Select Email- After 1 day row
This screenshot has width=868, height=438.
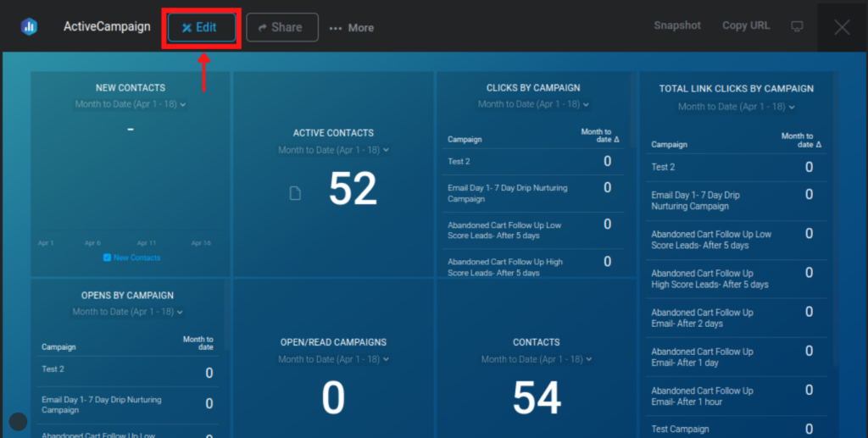click(x=737, y=358)
